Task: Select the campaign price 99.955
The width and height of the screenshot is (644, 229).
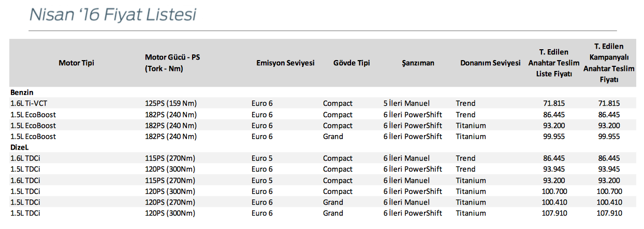Action: [609, 136]
